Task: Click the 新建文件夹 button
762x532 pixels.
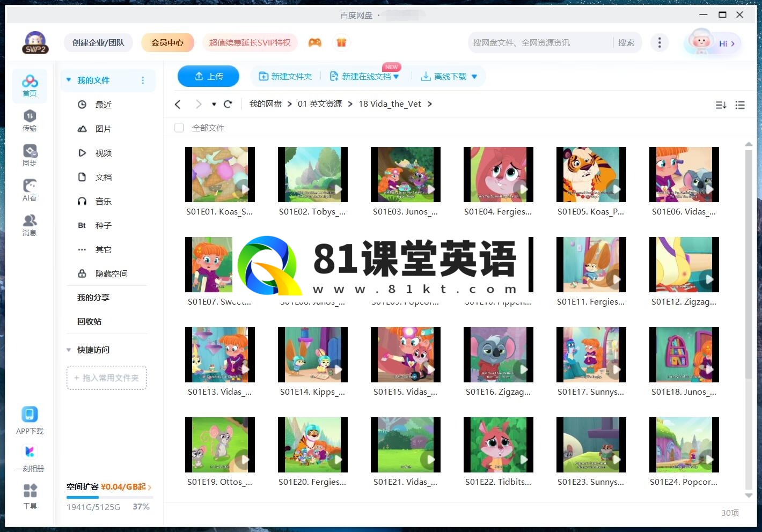Action: pyautogui.click(x=285, y=77)
